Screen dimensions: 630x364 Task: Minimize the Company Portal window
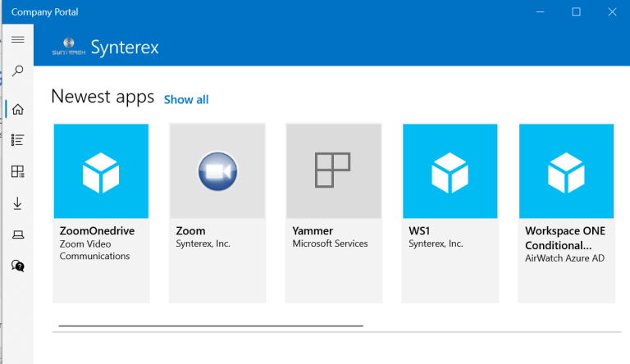coord(540,11)
